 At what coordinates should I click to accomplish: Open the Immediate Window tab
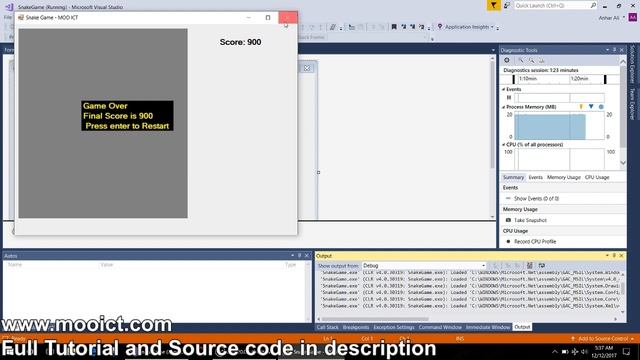[488, 327]
